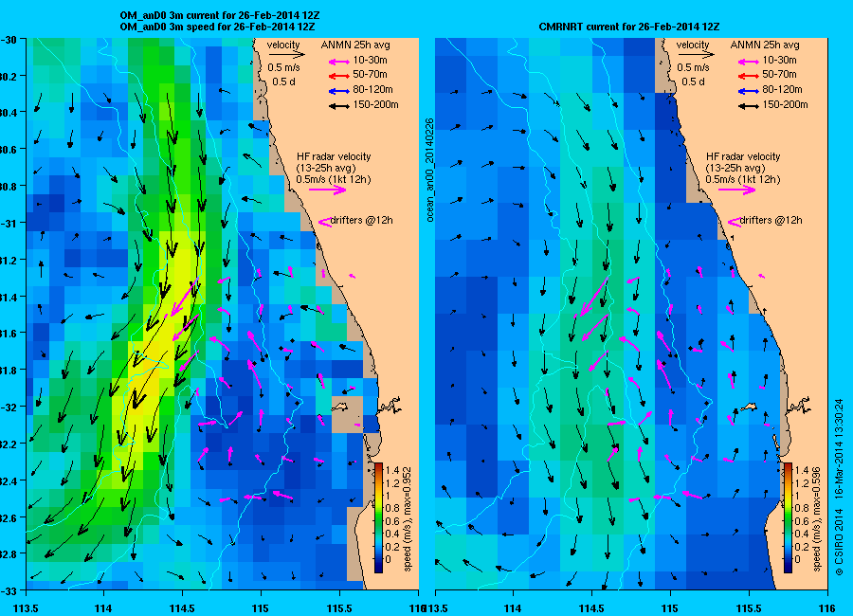Click '150-200m' depth label in right legend

coord(785,104)
